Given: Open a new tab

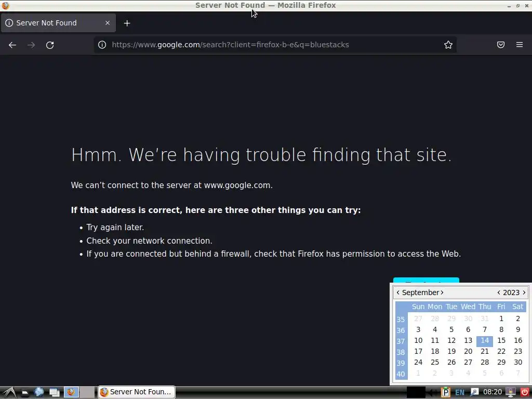Looking at the screenshot, I should 127,23.
